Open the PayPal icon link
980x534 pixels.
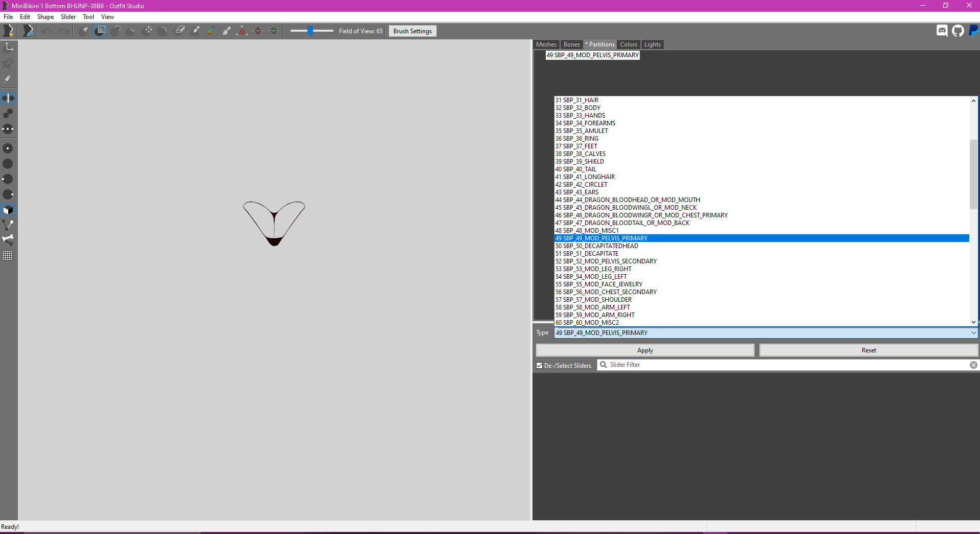973,31
